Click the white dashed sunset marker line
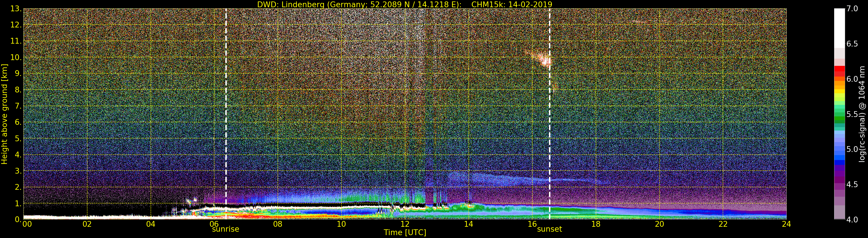This screenshot has height=238, width=868. tap(550, 114)
